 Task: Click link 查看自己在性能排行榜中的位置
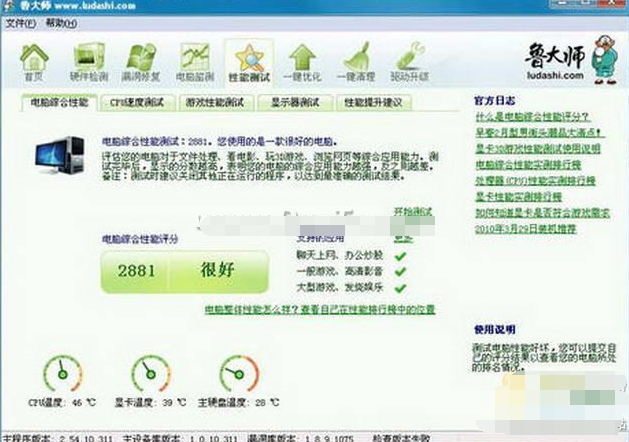pos(367,310)
